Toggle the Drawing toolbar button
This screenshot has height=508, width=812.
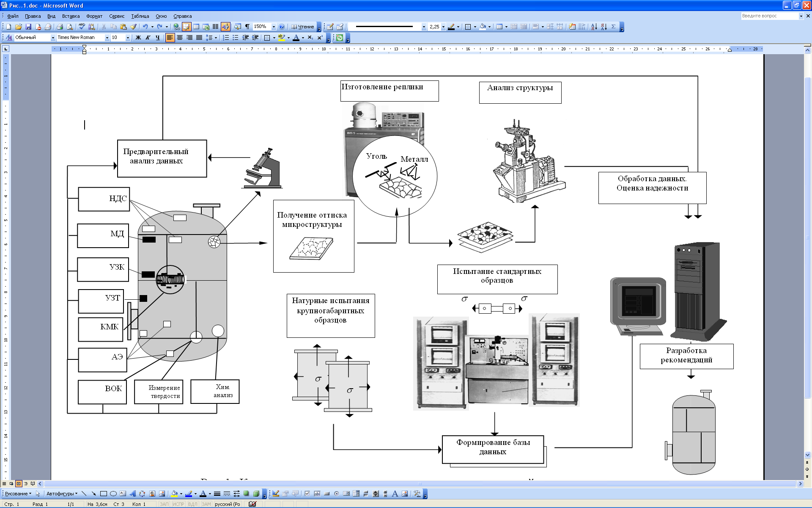(225, 27)
